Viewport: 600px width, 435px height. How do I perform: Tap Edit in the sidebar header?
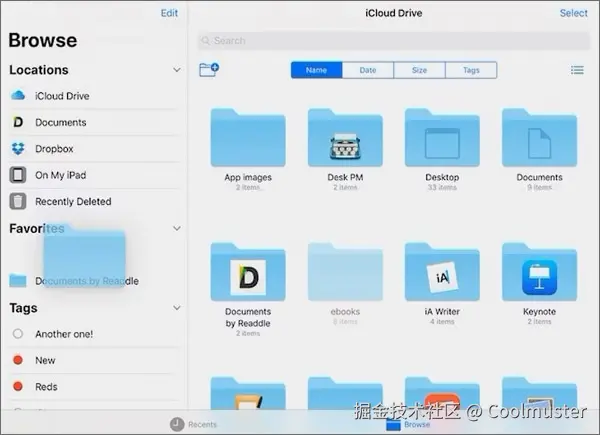coord(169,13)
